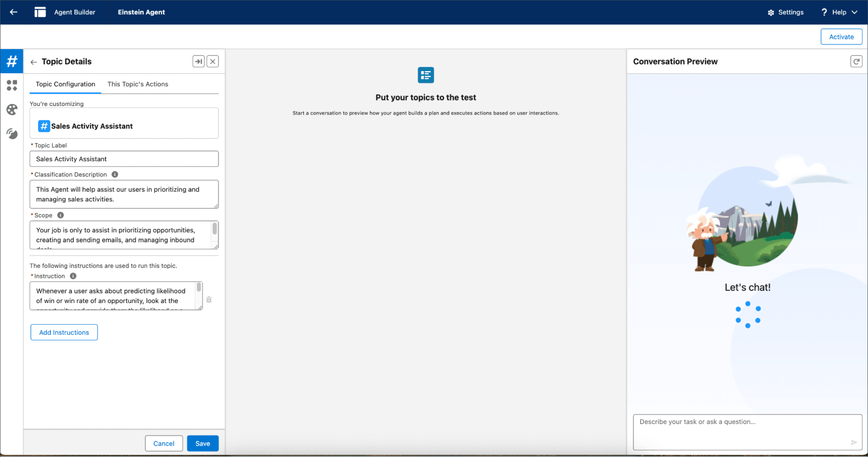868x457 pixels.
Task: Go back from Topic Details panel
Action: (x=33, y=62)
